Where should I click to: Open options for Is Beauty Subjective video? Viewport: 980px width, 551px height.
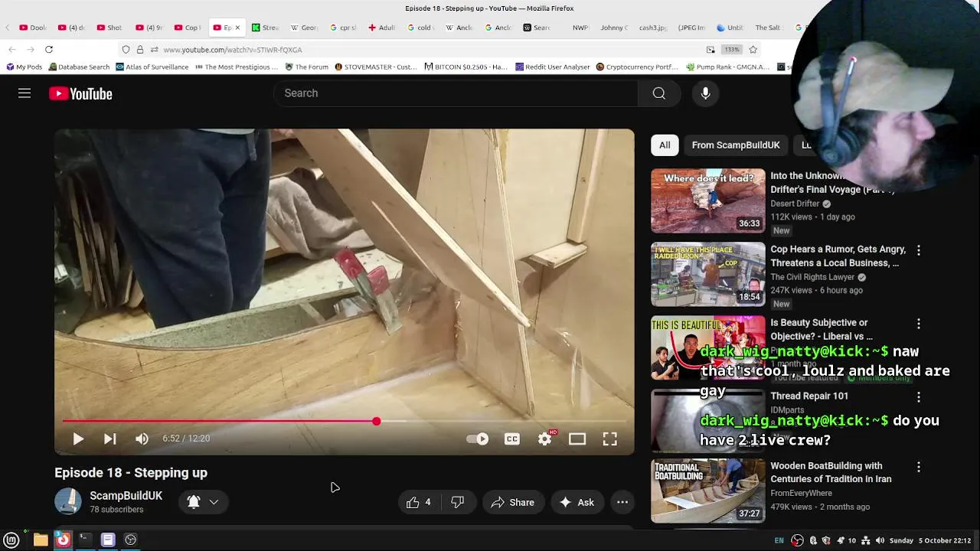[919, 324]
